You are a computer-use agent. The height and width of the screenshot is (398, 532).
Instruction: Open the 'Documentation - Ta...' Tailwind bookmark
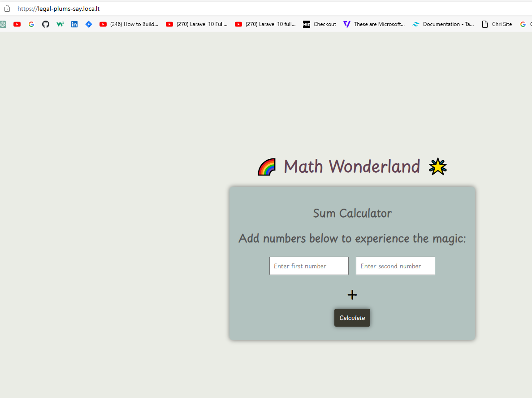coord(443,24)
